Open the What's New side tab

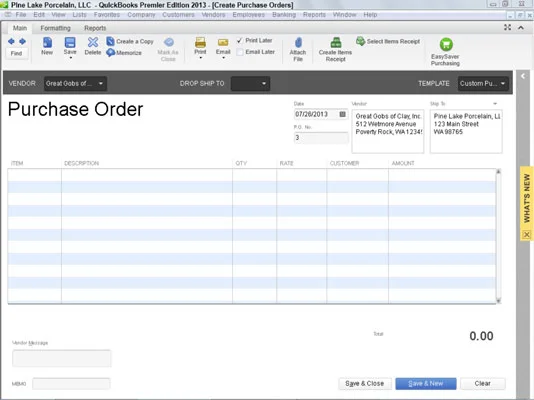(x=527, y=198)
